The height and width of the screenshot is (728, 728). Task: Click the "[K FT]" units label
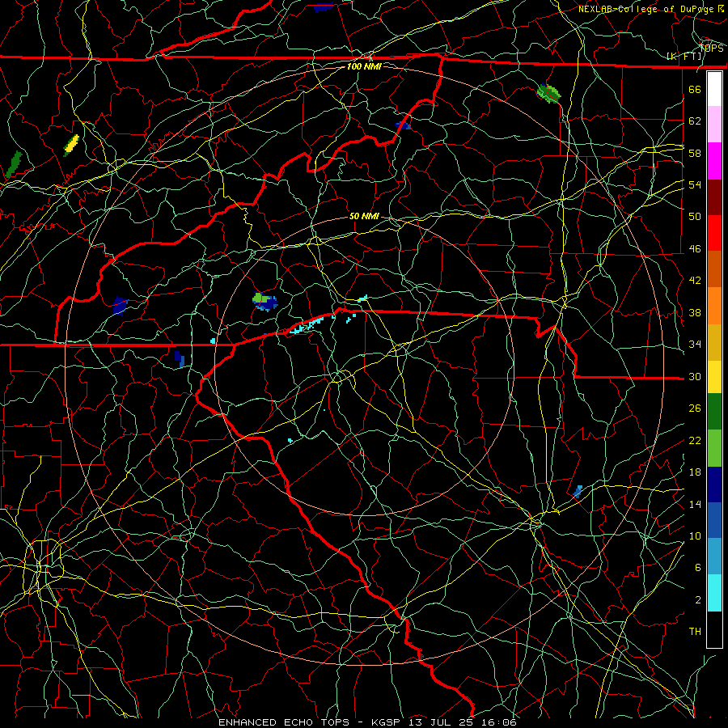[684, 57]
